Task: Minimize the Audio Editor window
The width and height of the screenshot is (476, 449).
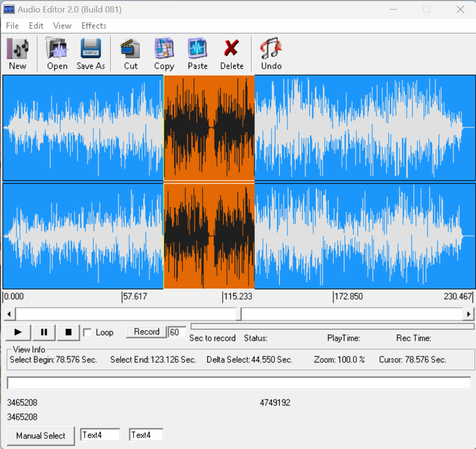Action: pyautogui.click(x=393, y=10)
